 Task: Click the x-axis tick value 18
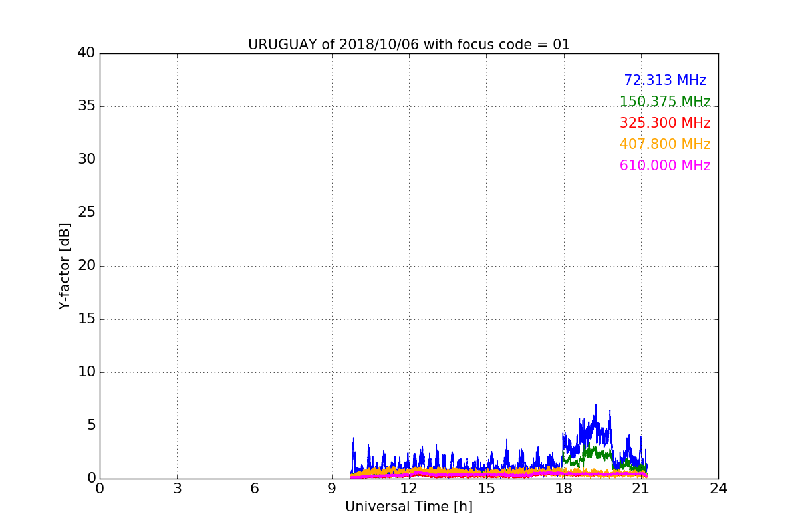(564, 489)
